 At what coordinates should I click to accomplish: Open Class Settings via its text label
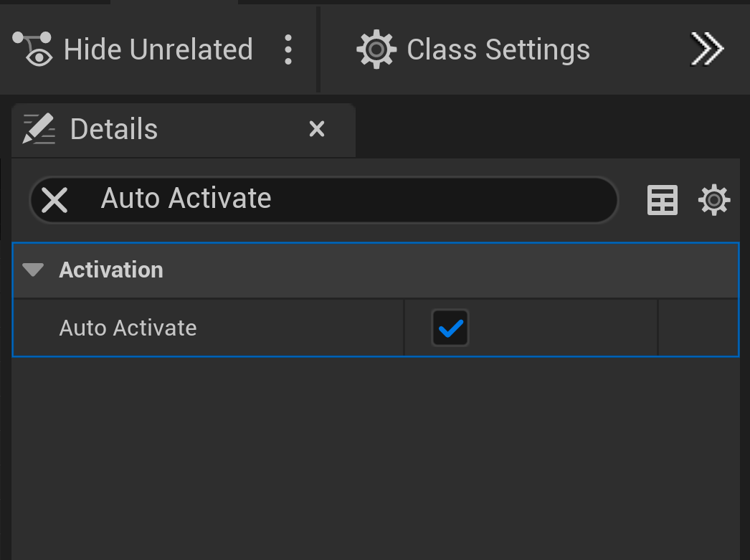[498, 49]
